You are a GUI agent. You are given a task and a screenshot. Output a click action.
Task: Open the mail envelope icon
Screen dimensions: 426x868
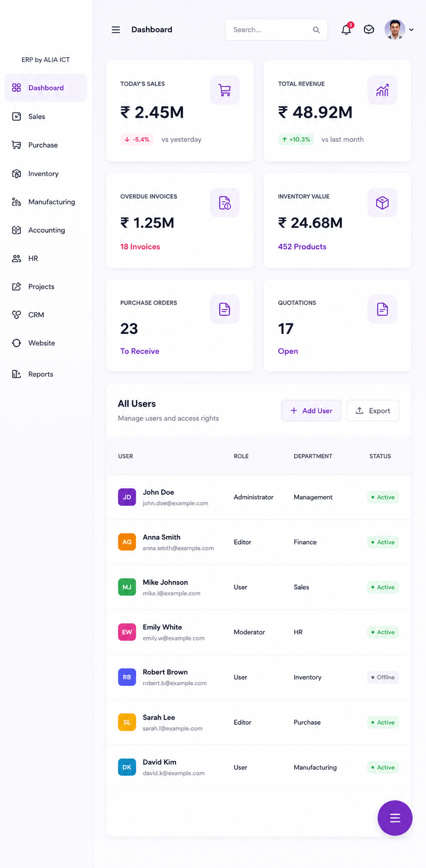click(369, 30)
